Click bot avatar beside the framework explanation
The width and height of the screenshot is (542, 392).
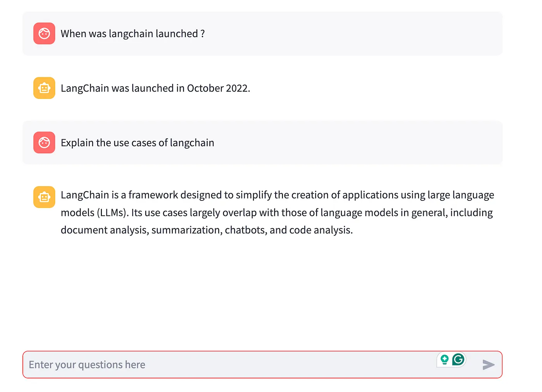click(x=44, y=197)
